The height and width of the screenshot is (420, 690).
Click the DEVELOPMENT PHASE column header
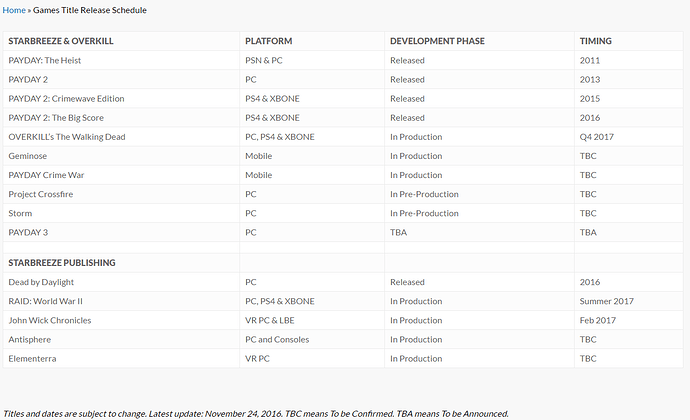(x=437, y=41)
